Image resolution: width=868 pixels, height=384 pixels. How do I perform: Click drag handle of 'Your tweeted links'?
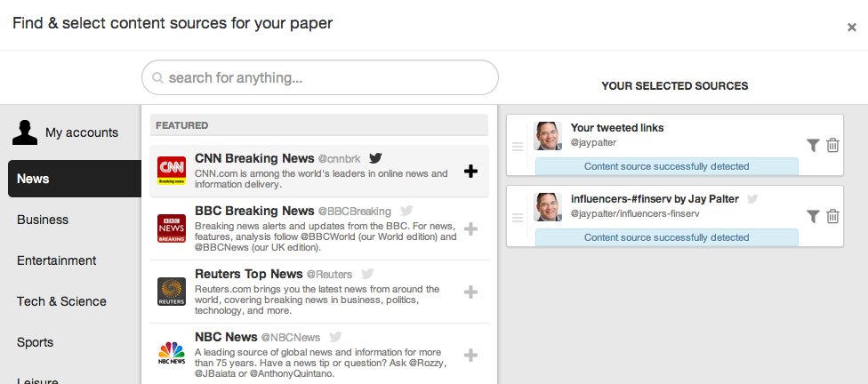pyautogui.click(x=518, y=148)
